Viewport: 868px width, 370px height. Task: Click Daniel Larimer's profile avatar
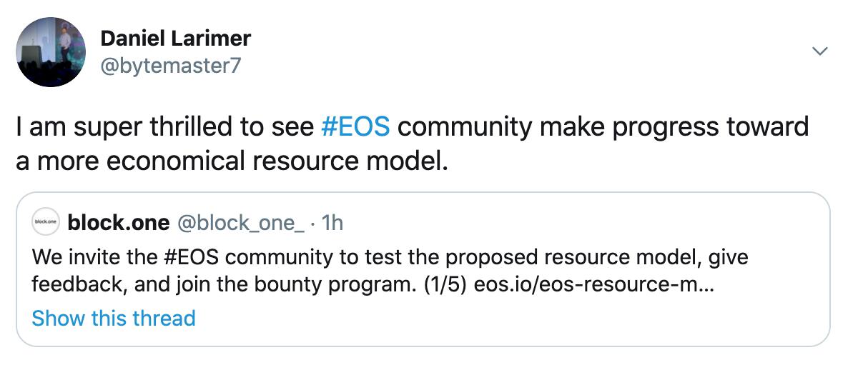(51, 52)
